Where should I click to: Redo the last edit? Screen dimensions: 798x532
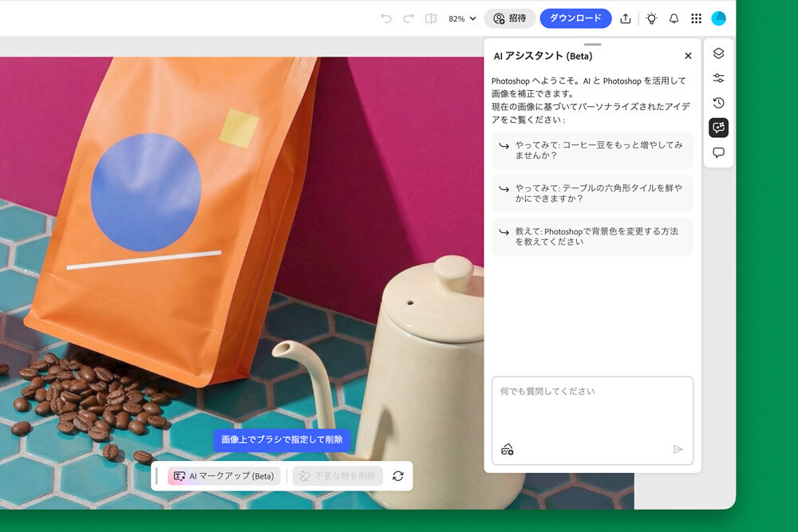click(408, 18)
